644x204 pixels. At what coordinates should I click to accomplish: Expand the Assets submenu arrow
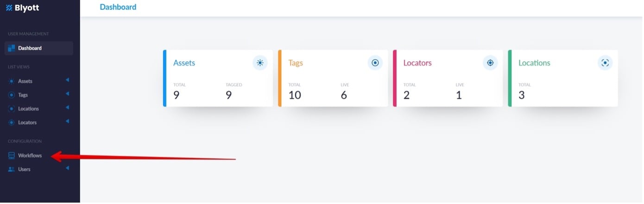click(67, 80)
